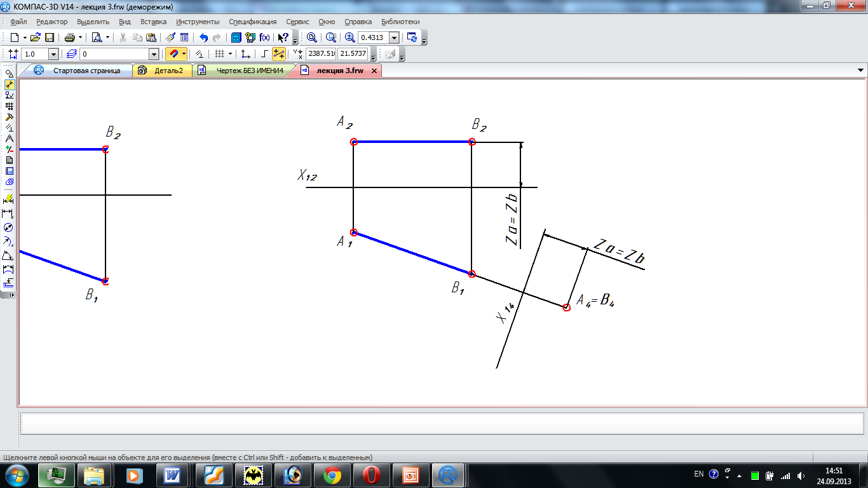Close the лекция 3.frw tab

[374, 71]
